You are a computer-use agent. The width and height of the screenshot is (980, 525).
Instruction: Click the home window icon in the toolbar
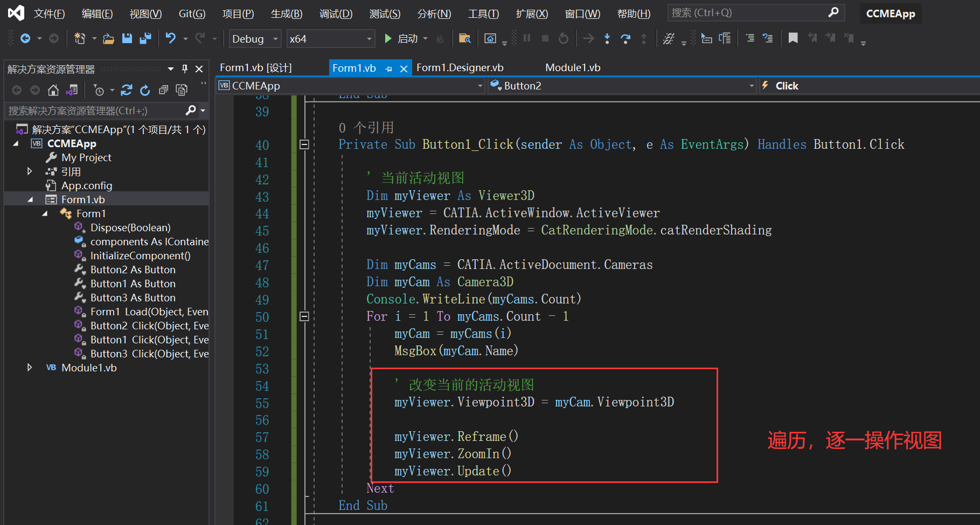click(490, 38)
